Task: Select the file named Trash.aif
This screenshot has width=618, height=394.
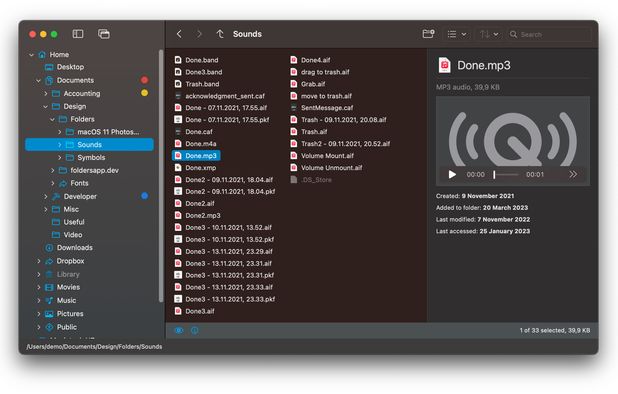Action: point(314,132)
